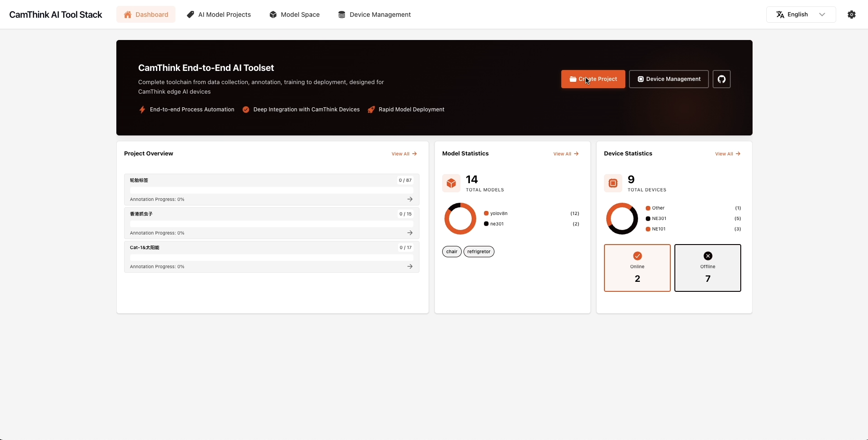Screen dimensions: 868x440
Task: Click the Device Management banner button
Action: (668, 79)
